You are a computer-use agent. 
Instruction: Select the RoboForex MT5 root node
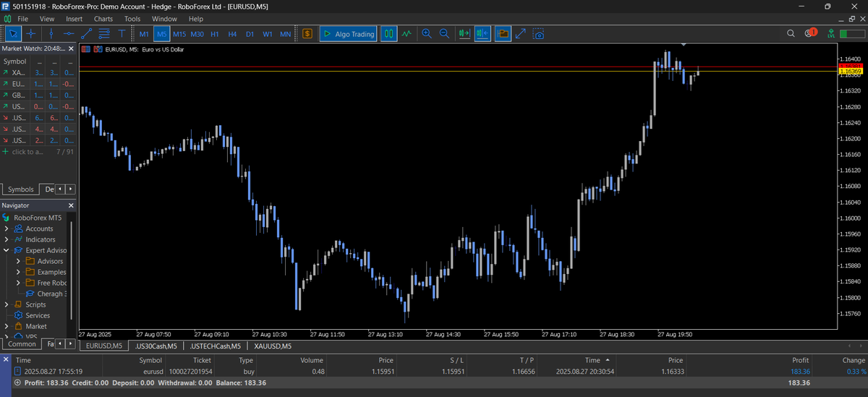(x=37, y=218)
